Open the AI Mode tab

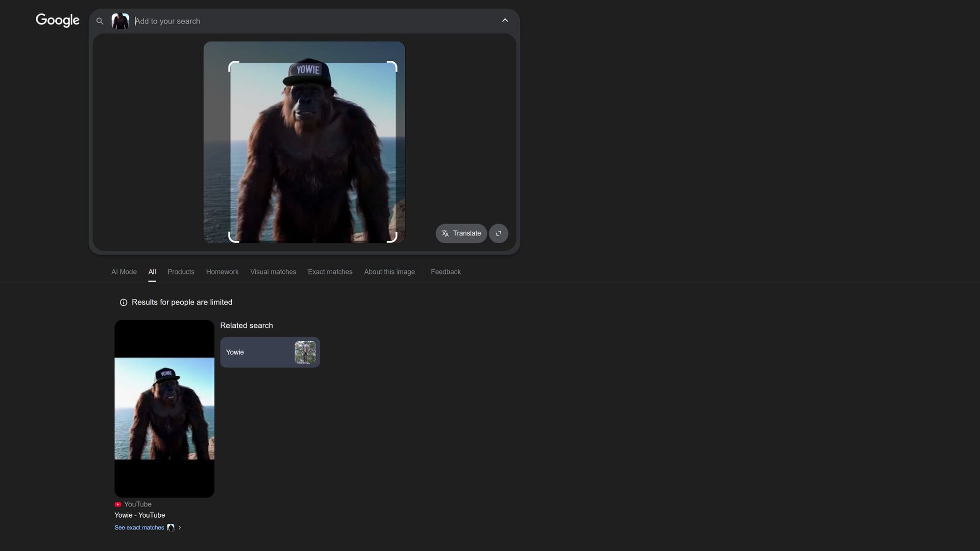[x=123, y=272]
